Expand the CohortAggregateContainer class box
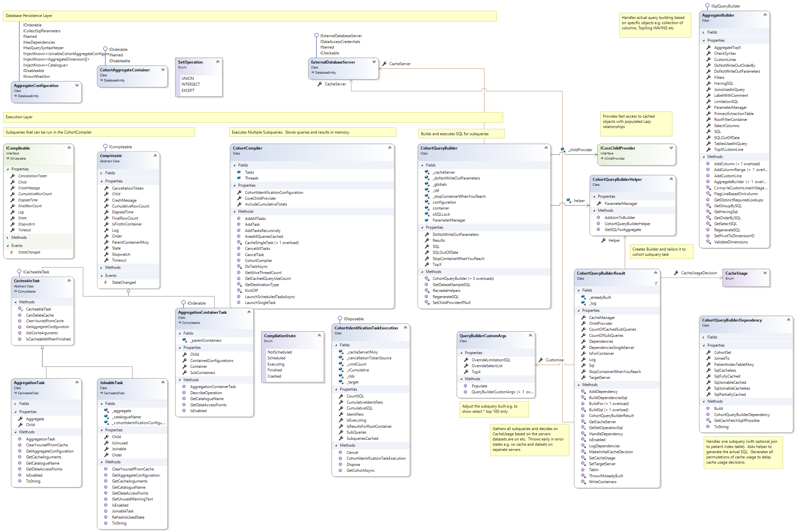This screenshot has width=796, height=532. 163,69
